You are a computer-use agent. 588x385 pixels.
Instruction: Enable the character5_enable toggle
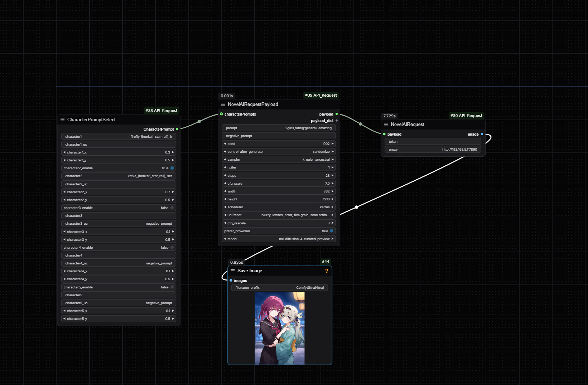pyautogui.click(x=172, y=287)
